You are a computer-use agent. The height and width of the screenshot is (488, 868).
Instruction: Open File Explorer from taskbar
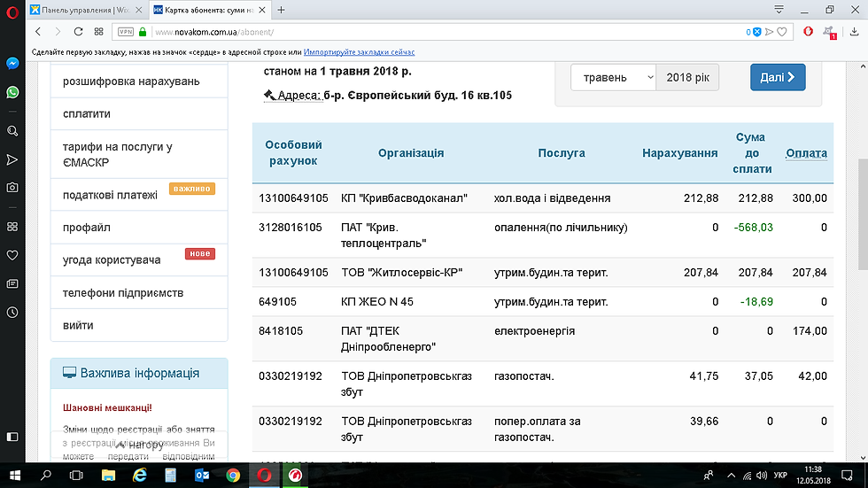coord(108,476)
